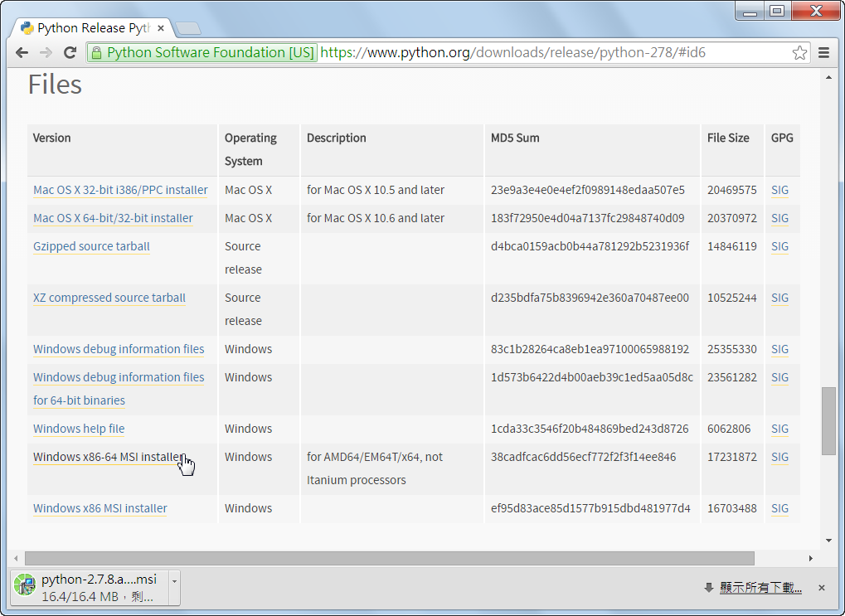
Task: Open SIG for Windows x86-64 MSI installer
Action: pyautogui.click(x=779, y=457)
